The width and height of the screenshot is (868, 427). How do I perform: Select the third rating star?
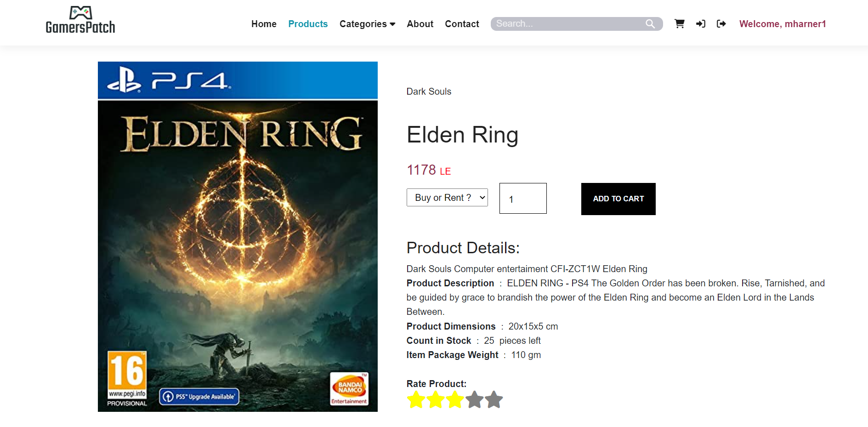point(455,399)
